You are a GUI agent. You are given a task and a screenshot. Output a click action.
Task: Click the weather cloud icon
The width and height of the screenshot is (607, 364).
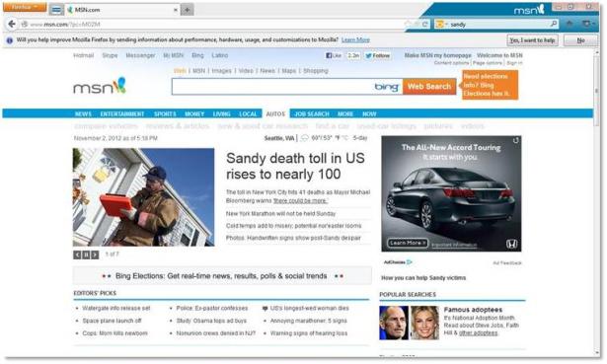305,138
